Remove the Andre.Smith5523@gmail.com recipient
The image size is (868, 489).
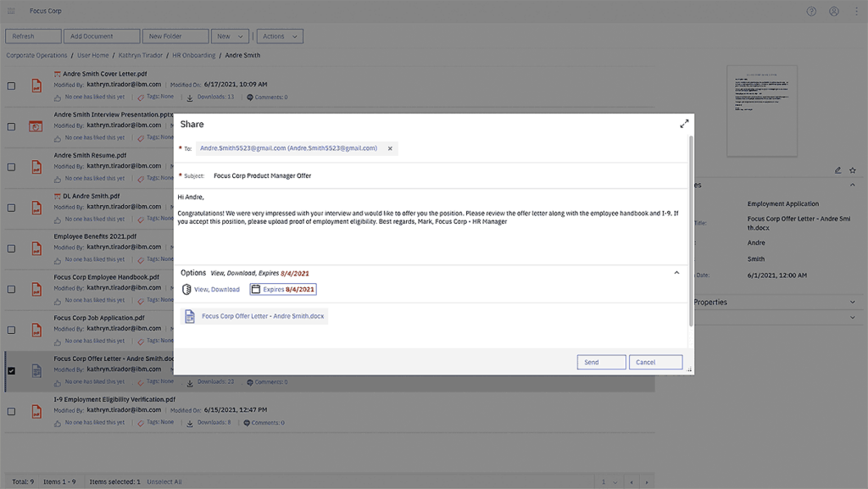(x=390, y=148)
